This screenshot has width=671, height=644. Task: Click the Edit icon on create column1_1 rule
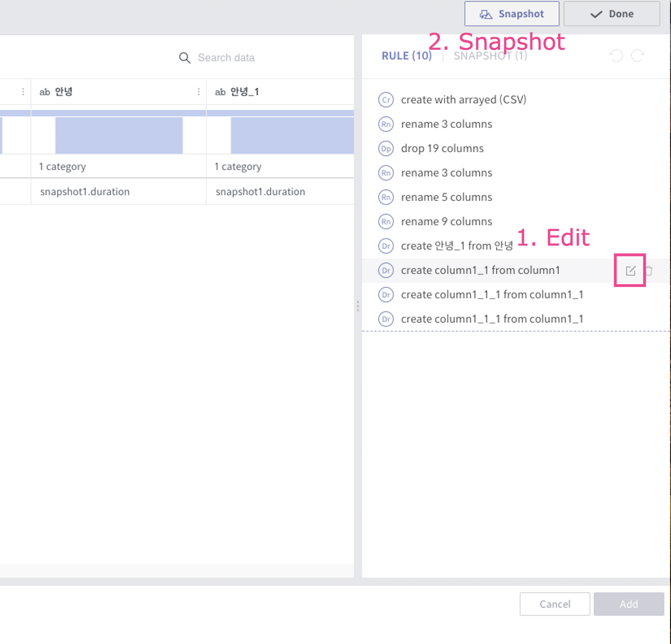(630, 270)
